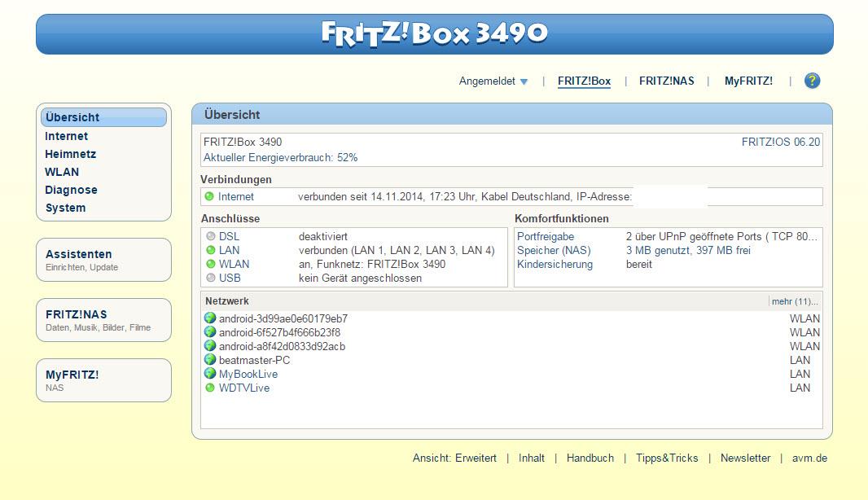Click the 'WLAN' connection type for android-3d99ae0e60179eb7

[x=804, y=318]
